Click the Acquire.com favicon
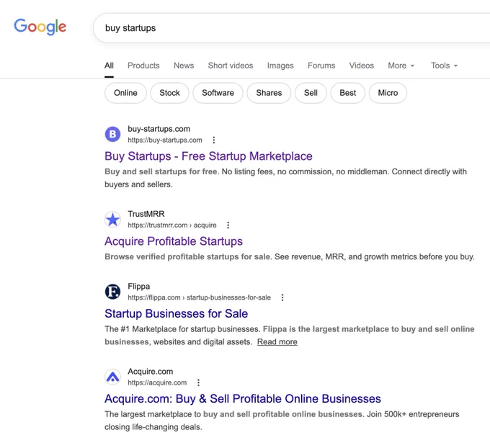 click(112, 377)
